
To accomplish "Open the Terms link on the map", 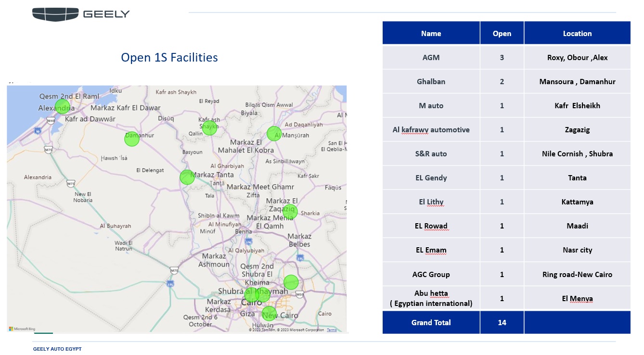I will [332, 330].
